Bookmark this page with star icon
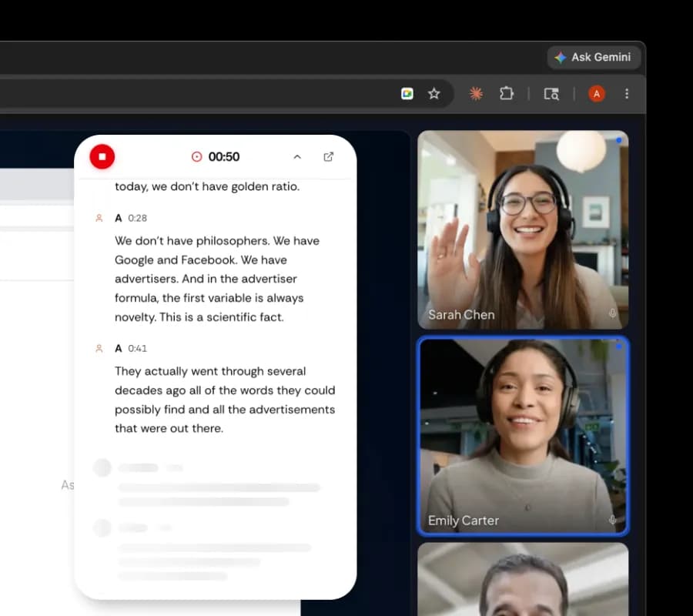693x616 pixels. pyautogui.click(x=434, y=94)
